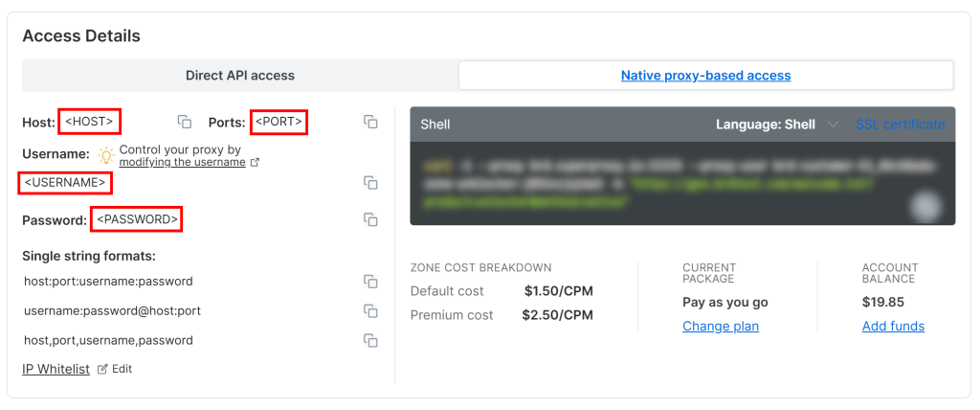Click the lightbulb tip icon

click(105, 155)
